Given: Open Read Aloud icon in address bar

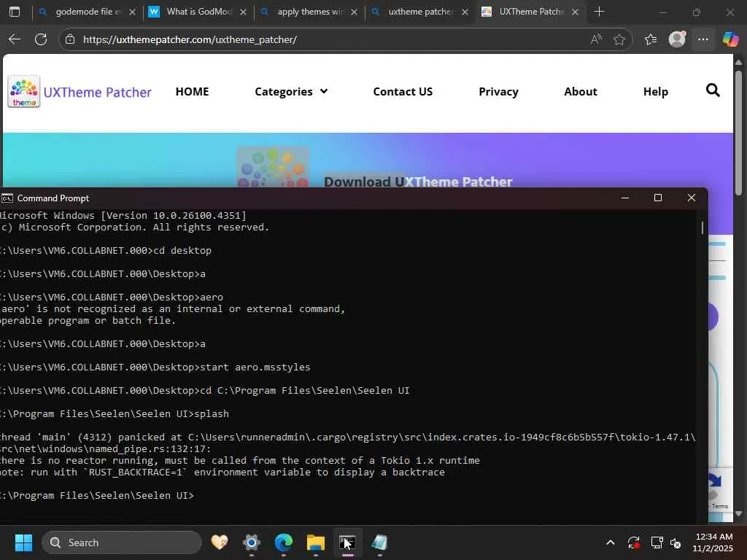Looking at the screenshot, I should (596, 39).
